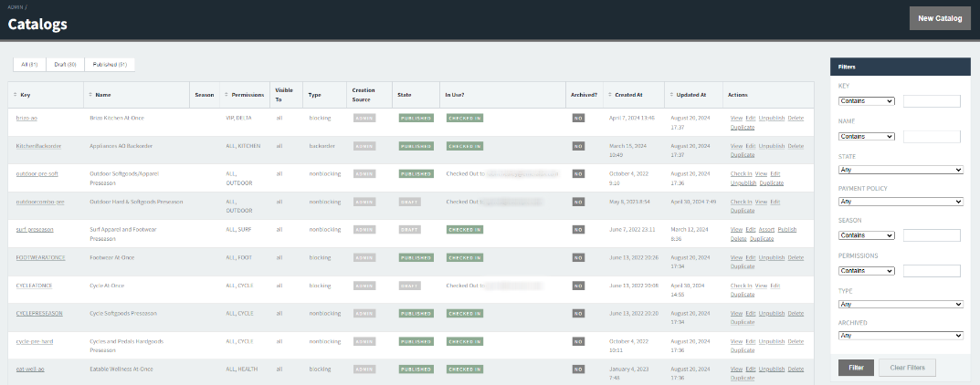Sort table by Key column arrows
Viewport: 980px width, 385px height.
pos(16,95)
